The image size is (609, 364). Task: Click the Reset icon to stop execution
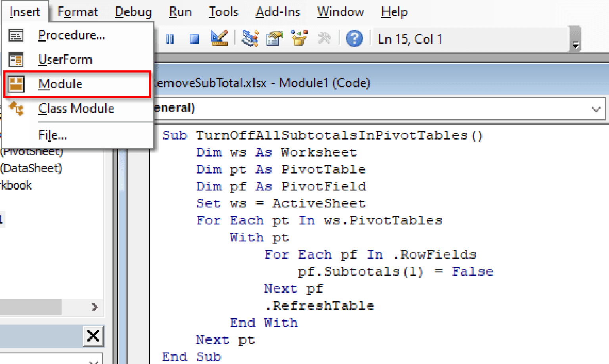(x=194, y=38)
